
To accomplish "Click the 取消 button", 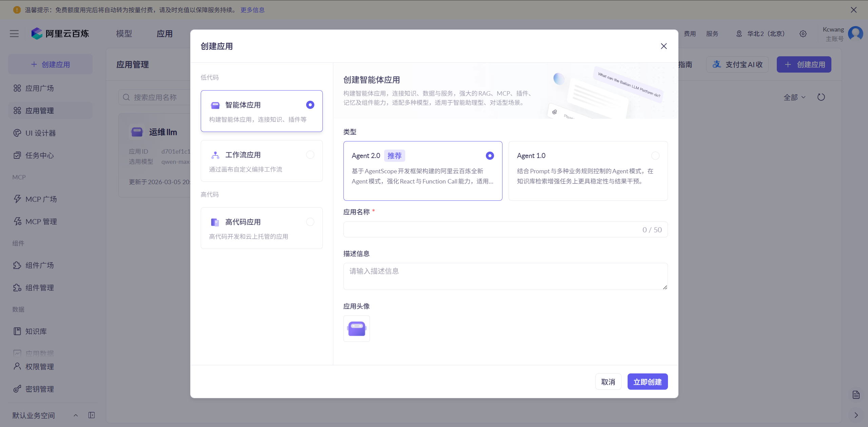I will click(x=608, y=382).
